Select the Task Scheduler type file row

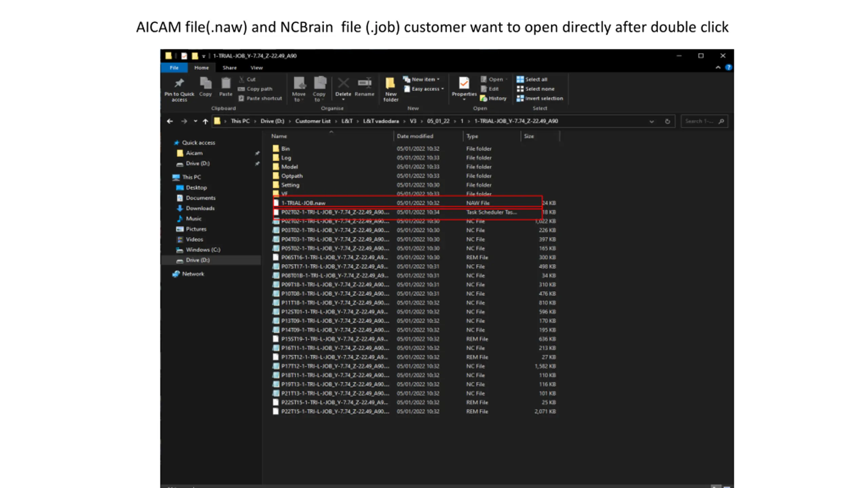(414, 212)
